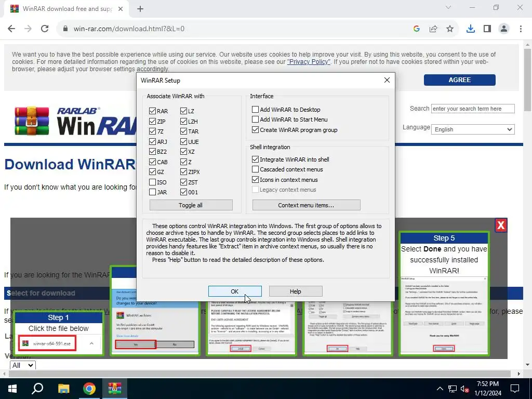Check Add WinRAR to Start Menu
Image resolution: width=532 pixels, height=399 pixels.
(x=255, y=119)
